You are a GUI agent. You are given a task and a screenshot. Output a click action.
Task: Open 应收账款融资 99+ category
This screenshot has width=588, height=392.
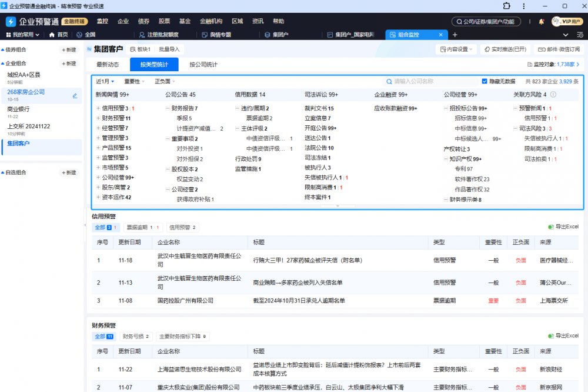point(396,108)
